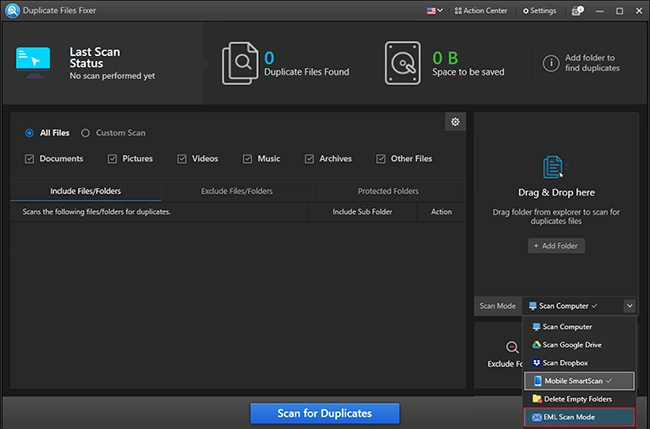Click the Exclude Folder magnifier icon
Viewport: 650px width, 429px height.
pyautogui.click(x=512, y=347)
